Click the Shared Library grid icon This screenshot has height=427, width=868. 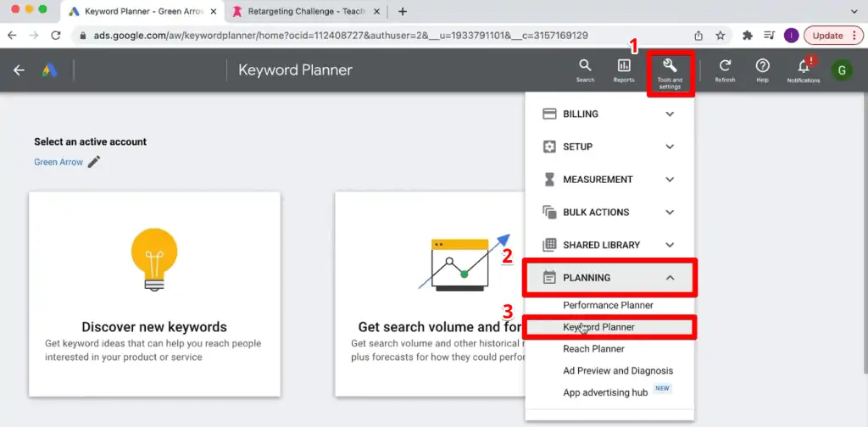[x=549, y=245]
